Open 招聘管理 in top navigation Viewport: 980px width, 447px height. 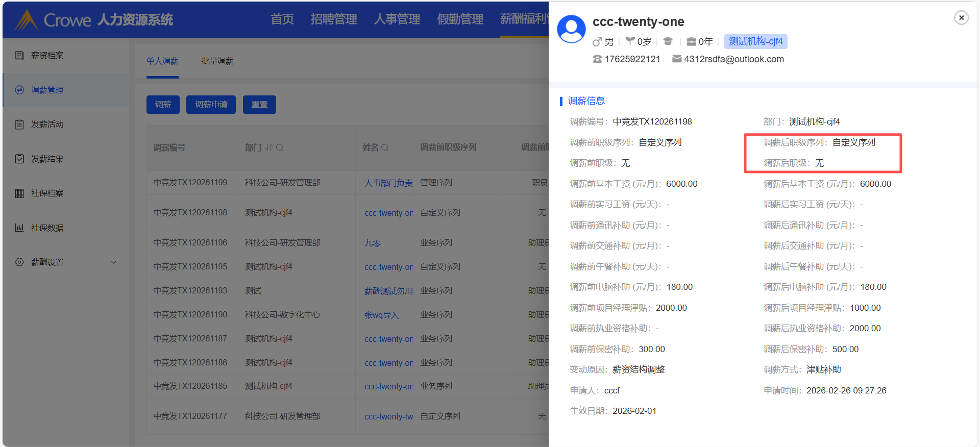[x=334, y=19]
